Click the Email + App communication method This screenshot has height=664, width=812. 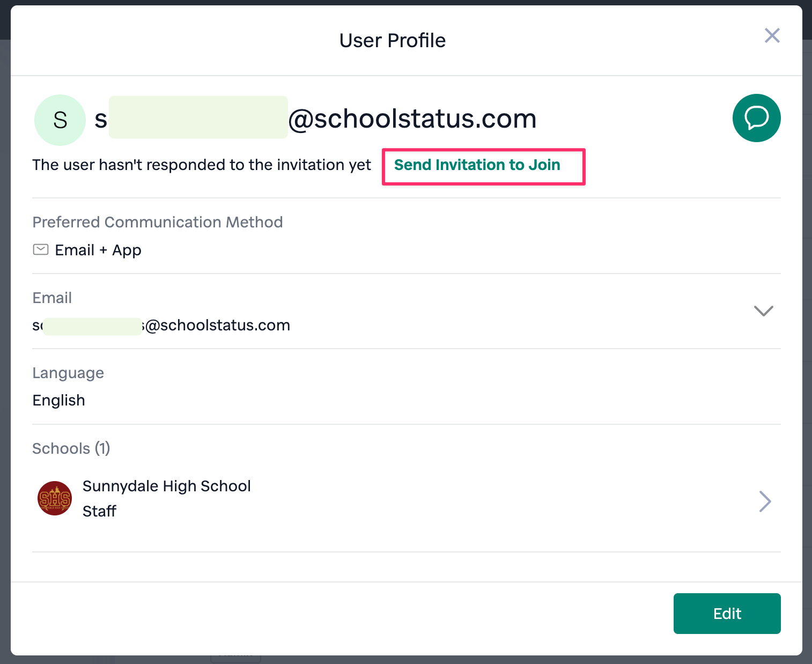click(x=98, y=250)
